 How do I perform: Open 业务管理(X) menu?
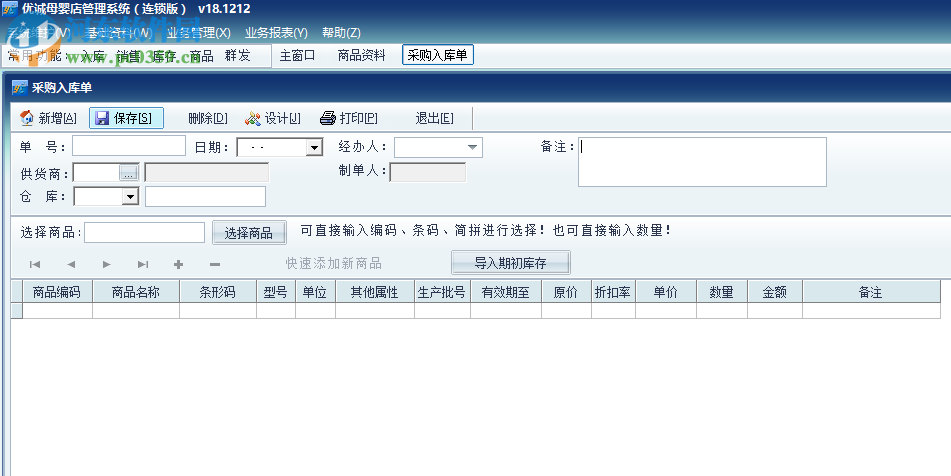click(199, 33)
